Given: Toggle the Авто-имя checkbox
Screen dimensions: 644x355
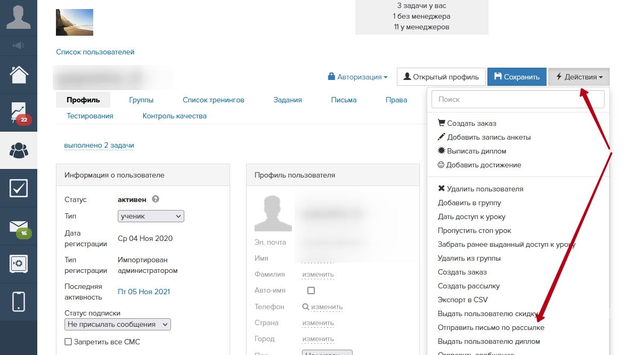Looking at the screenshot, I should pos(311,291).
